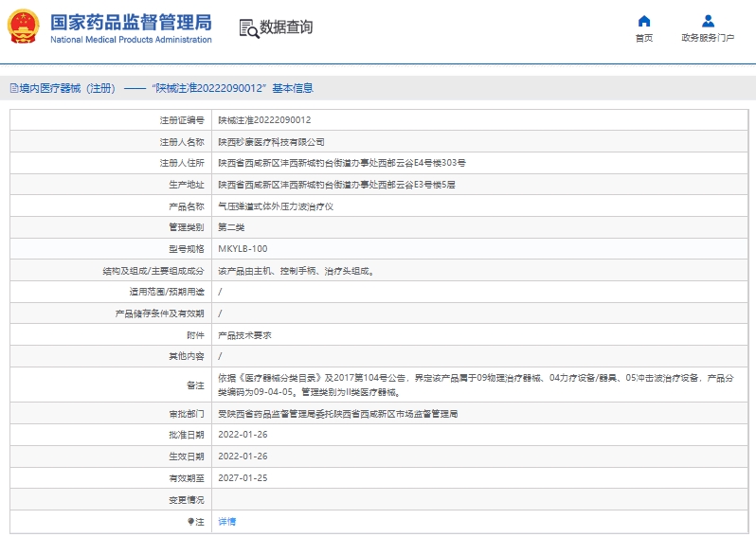Viewport: 756px width, 537px height.
Task: Click the 注册人住所 row label
Action: click(182, 163)
